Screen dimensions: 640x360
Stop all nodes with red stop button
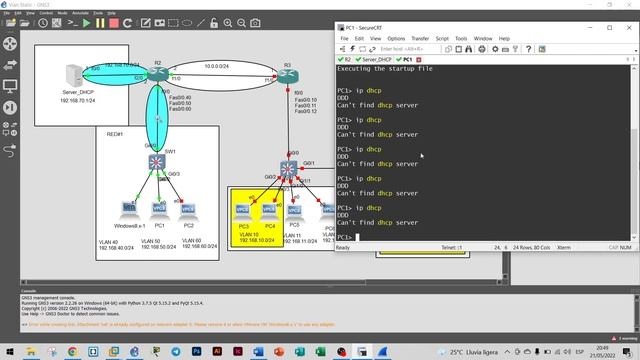tap(114, 23)
